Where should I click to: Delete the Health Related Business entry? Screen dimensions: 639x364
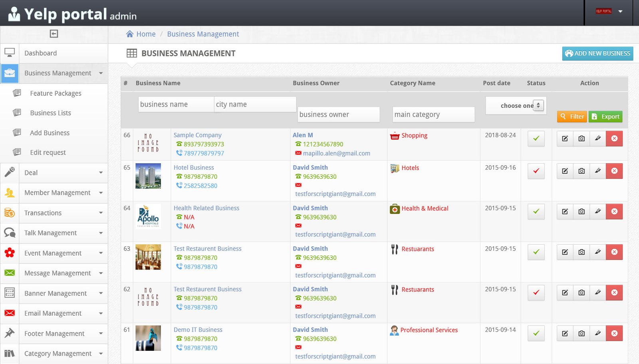click(614, 212)
